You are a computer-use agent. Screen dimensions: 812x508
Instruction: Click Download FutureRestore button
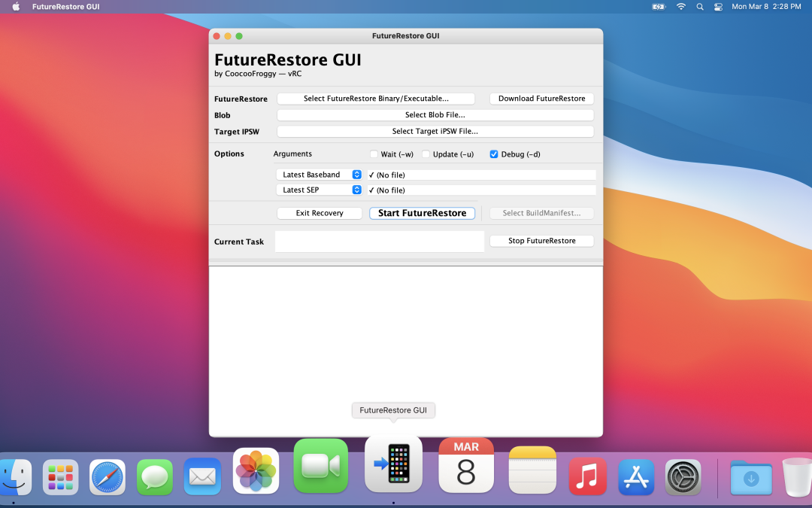point(541,99)
